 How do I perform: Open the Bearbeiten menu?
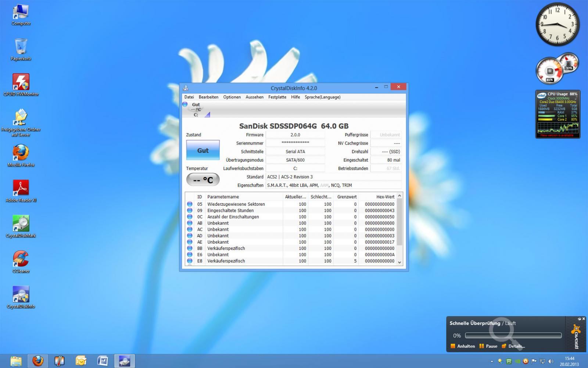[208, 97]
